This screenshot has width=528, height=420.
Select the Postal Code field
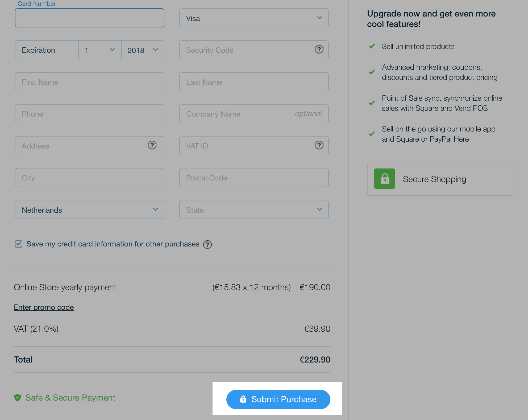pos(254,178)
